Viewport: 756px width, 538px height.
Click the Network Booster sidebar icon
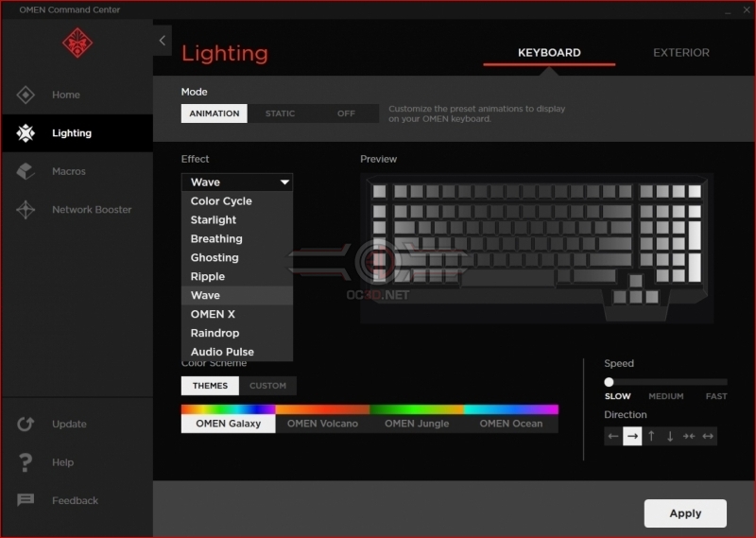tap(26, 209)
